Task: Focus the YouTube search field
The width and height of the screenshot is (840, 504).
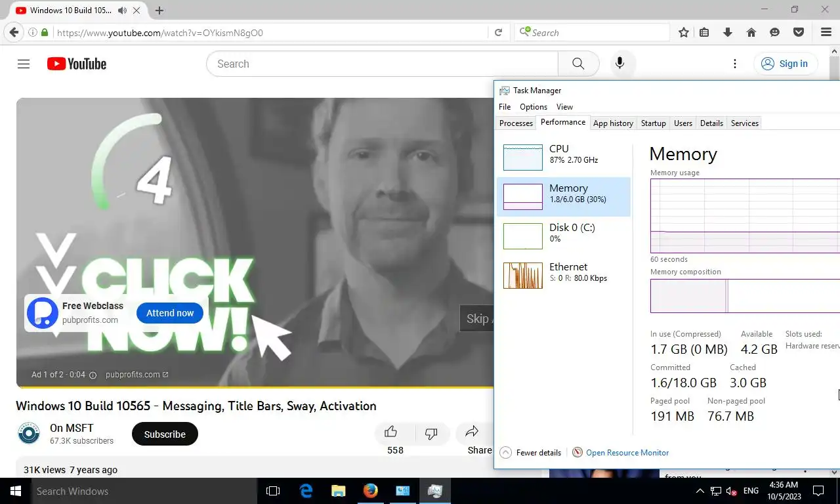Action: coord(382,64)
